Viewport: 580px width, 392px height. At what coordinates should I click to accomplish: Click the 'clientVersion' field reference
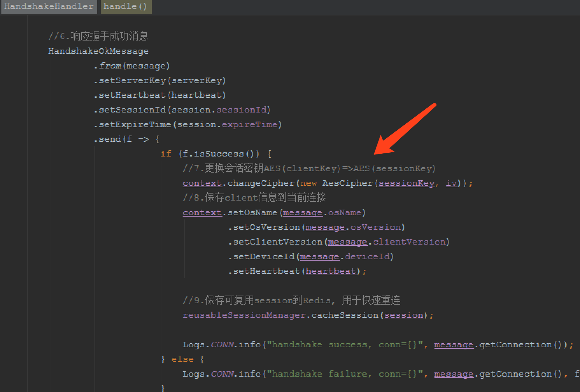(409, 242)
